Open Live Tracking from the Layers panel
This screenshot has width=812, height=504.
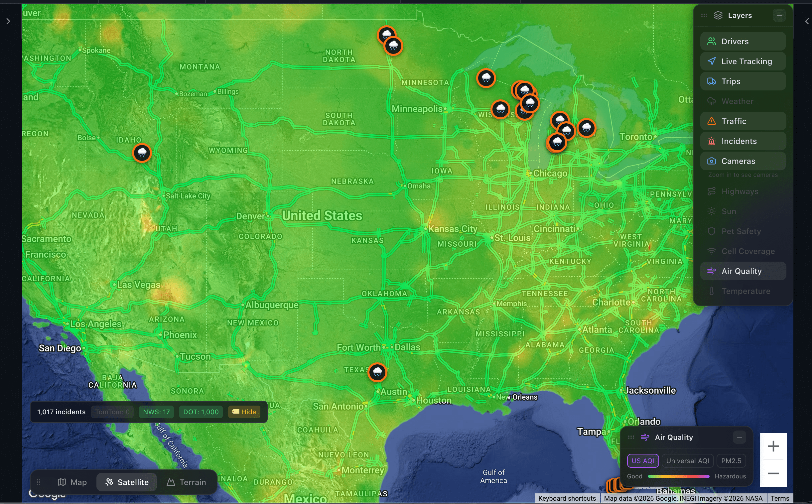(743, 61)
